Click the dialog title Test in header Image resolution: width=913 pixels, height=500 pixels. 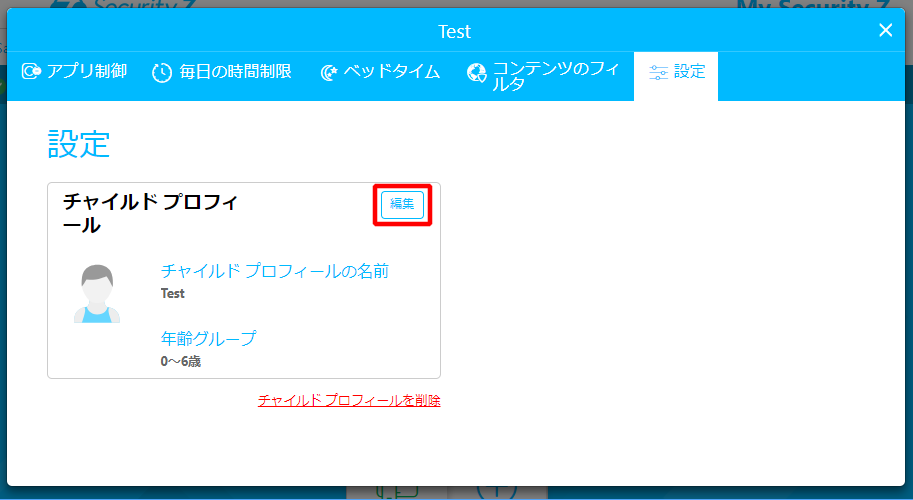coord(454,31)
